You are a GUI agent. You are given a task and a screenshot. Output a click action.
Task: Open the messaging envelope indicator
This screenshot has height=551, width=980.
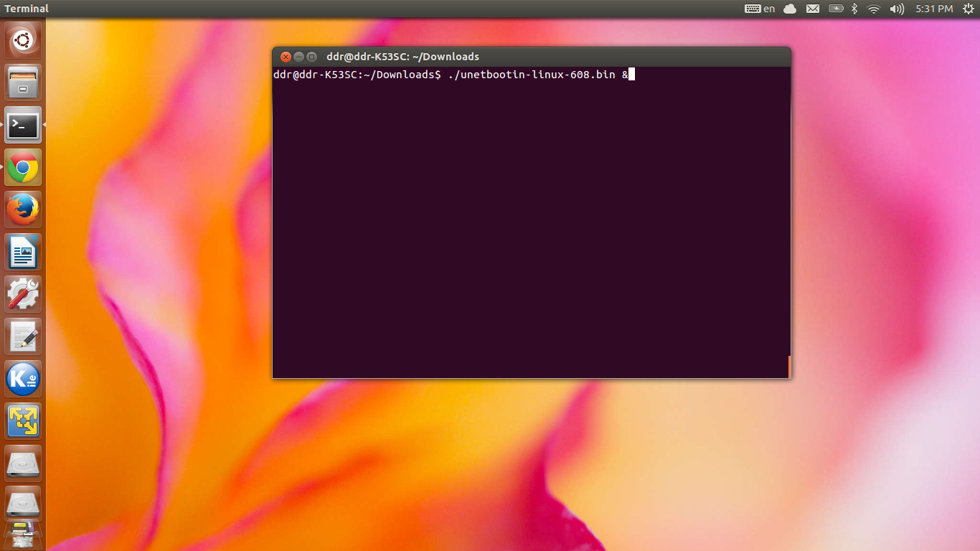[812, 9]
